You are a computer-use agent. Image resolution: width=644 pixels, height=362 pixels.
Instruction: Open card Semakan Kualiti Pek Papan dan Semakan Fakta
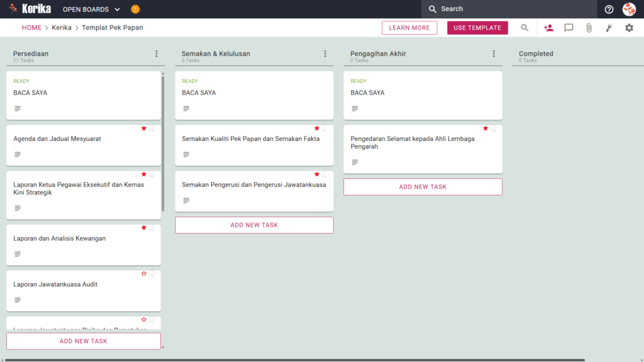point(254,145)
